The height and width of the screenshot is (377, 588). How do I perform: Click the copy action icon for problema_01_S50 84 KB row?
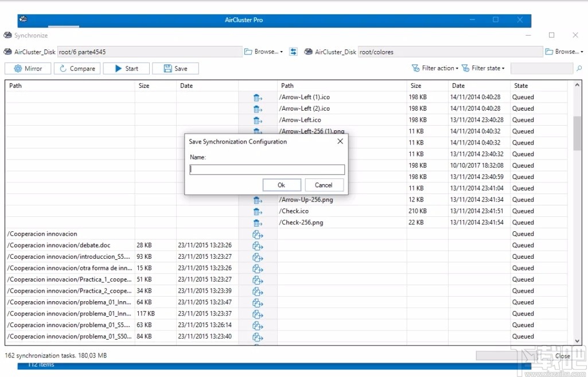pos(258,337)
